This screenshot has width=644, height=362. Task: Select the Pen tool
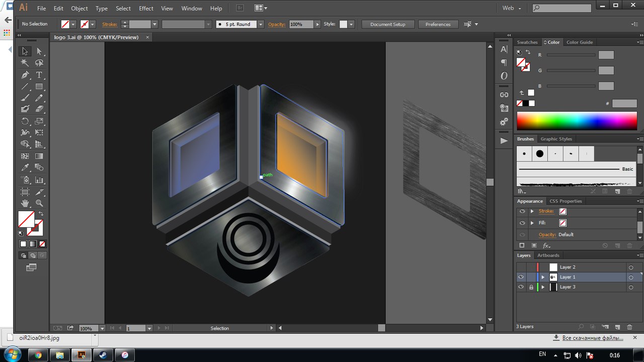pos(25,75)
